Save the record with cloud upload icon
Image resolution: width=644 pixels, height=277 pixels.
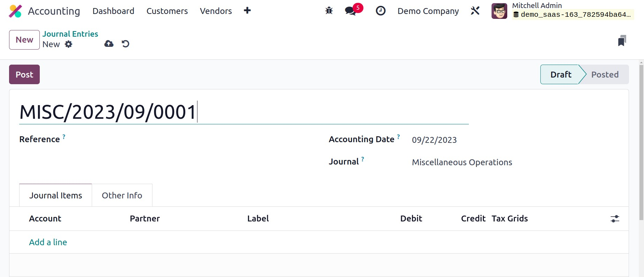coord(109,44)
